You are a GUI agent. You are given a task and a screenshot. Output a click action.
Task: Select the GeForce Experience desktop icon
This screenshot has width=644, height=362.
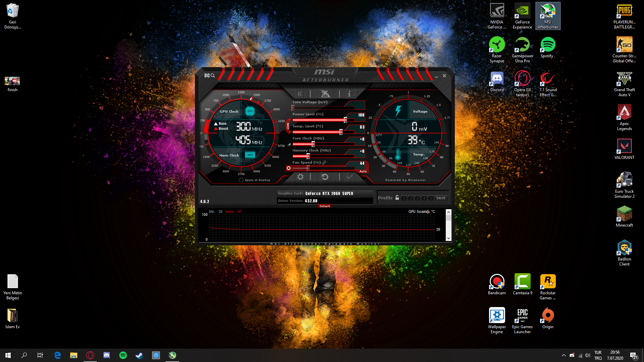[x=522, y=16]
